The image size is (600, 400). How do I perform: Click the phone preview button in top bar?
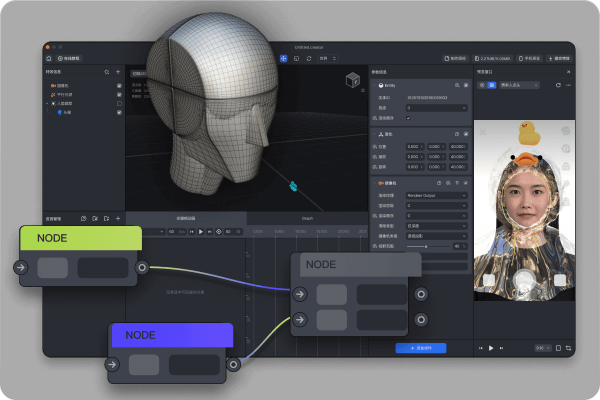tap(531, 59)
